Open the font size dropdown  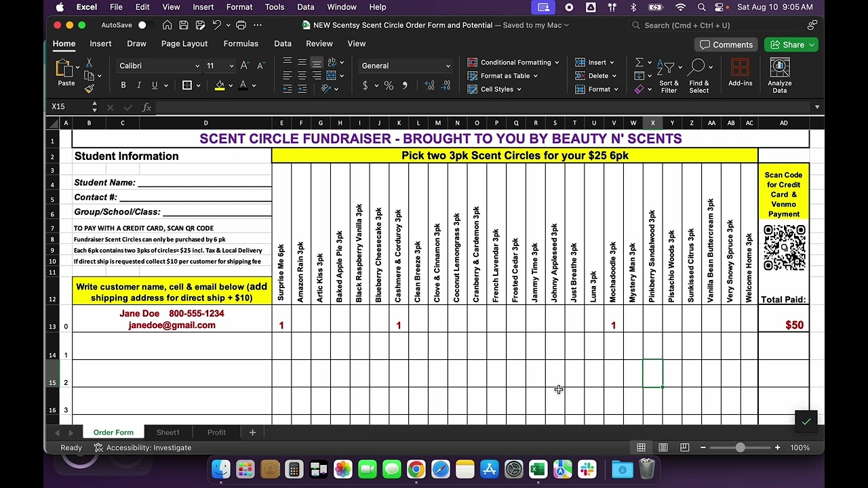click(231, 66)
